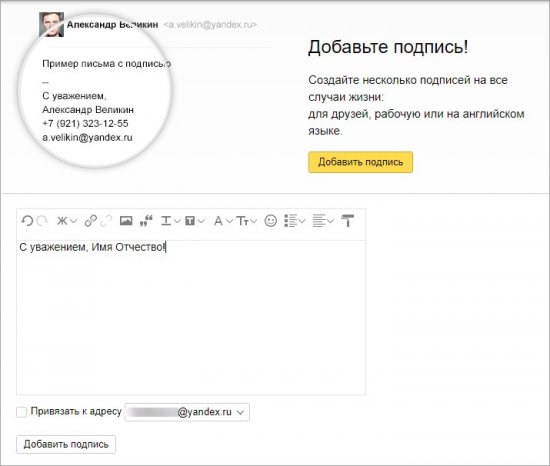The image size is (550, 466).
Task: Tick the "Привязать к адресу" checkbox
Action: [21, 412]
